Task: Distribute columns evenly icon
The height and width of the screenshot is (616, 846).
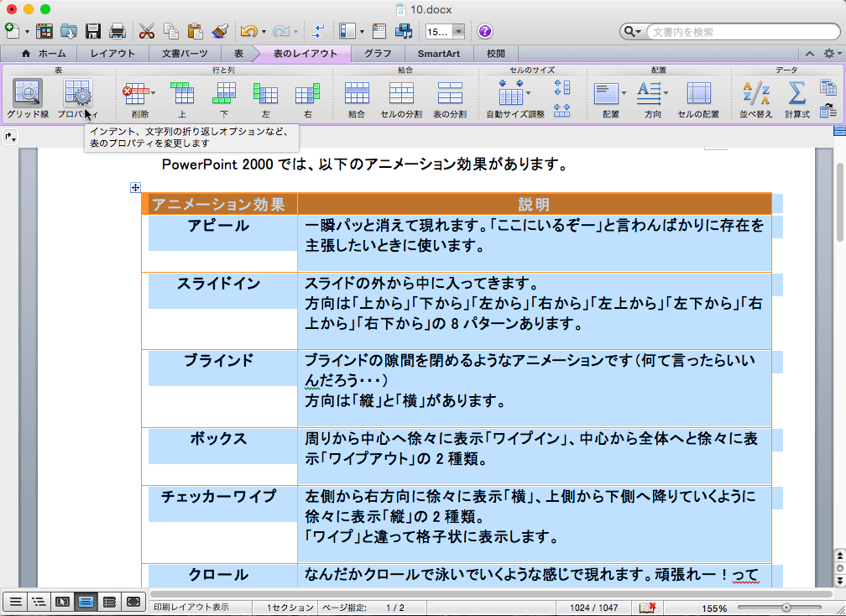Action: click(x=562, y=110)
